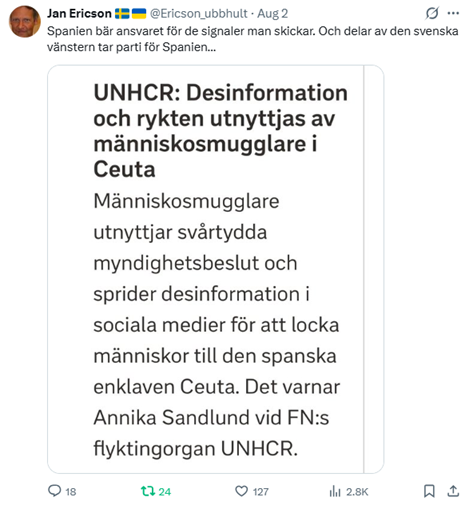Click the green retweet icon
This screenshot has width=469, height=509.
(148, 491)
